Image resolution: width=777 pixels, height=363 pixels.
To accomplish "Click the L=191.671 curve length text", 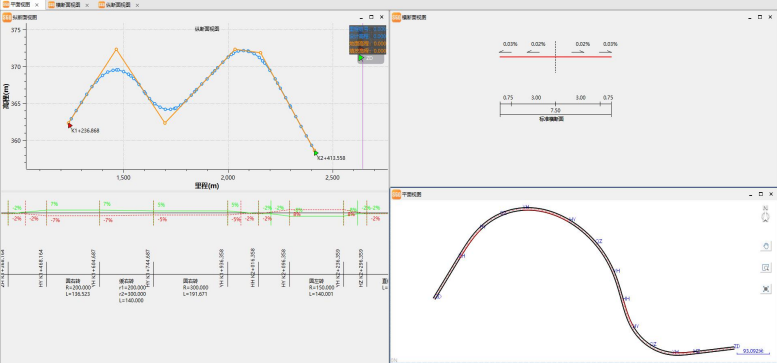I will point(195,294).
